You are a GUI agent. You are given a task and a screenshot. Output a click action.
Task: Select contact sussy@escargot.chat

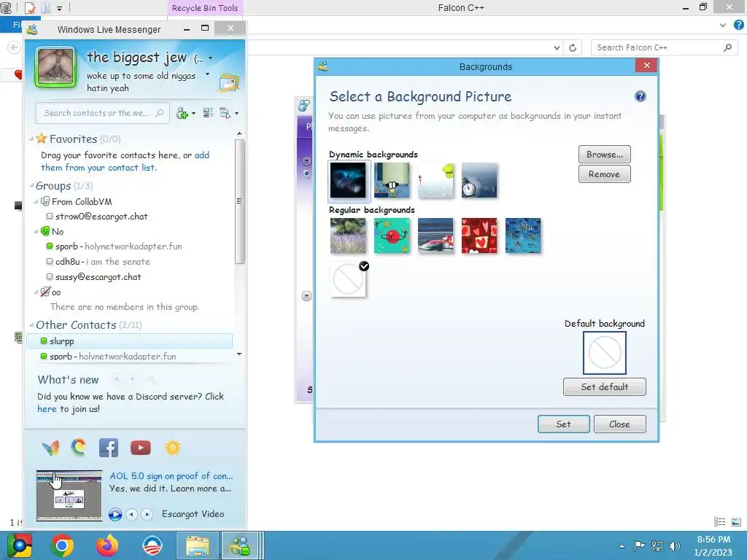[x=98, y=276]
